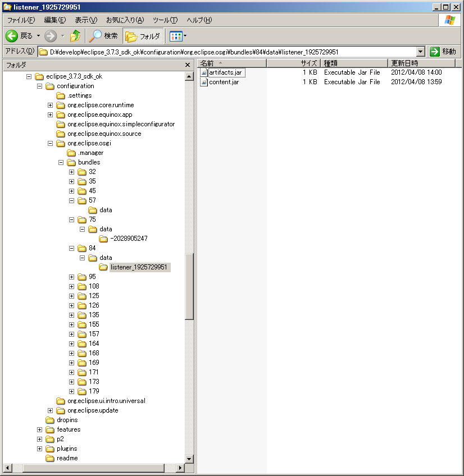Sort by サイズ column header

(x=294, y=63)
